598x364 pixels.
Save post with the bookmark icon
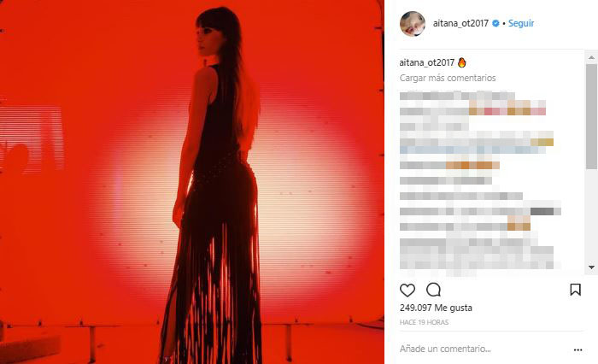[575, 290]
